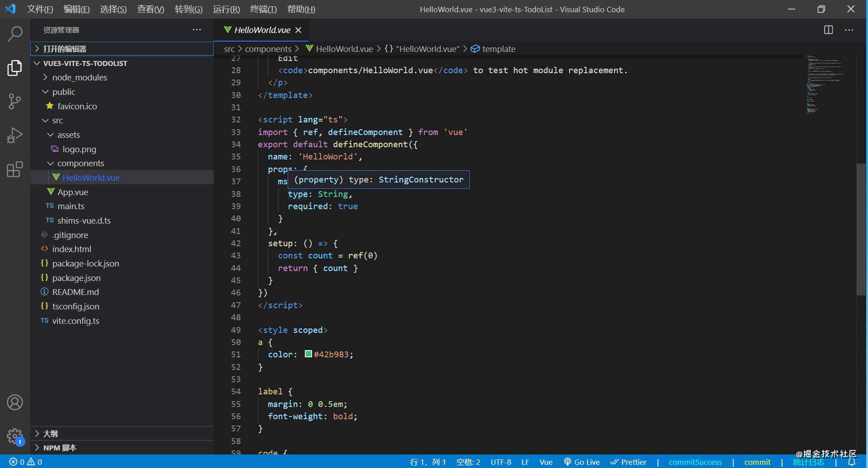Screen dimensions: 868x468
Task: Collapse the VUE3-VITE-TS-TODOLIST project root
Action: pos(122,63)
